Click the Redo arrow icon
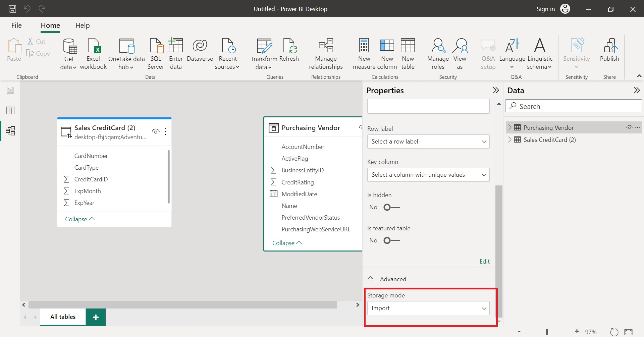Image resolution: width=644 pixels, height=337 pixels. (42, 9)
